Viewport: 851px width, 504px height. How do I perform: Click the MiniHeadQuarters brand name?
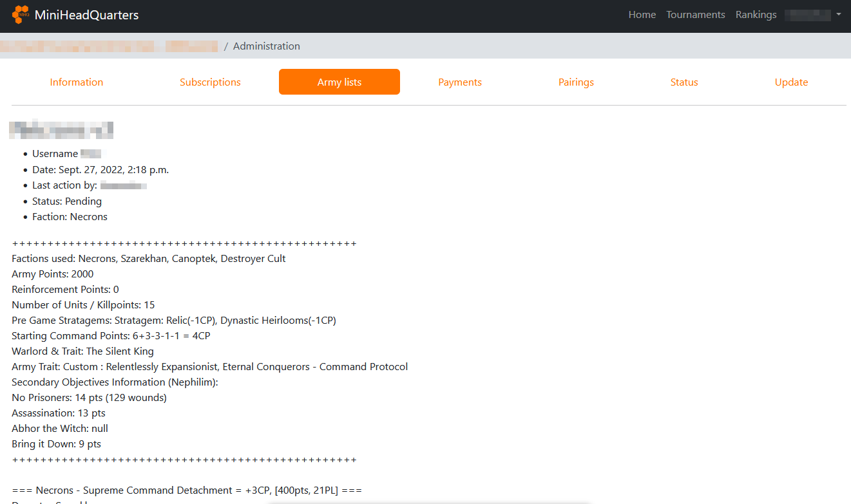[86, 15]
